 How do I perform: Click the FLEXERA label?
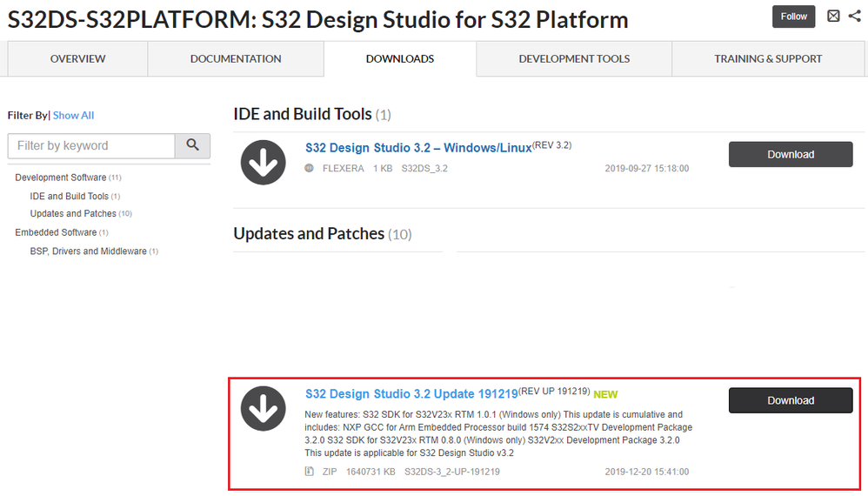point(344,168)
